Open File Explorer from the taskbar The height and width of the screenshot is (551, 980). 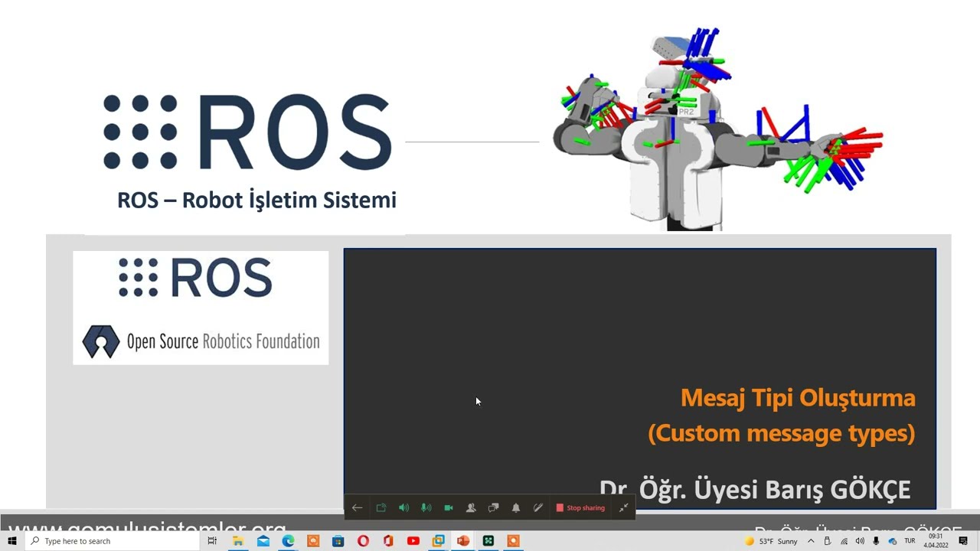click(238, 541)
